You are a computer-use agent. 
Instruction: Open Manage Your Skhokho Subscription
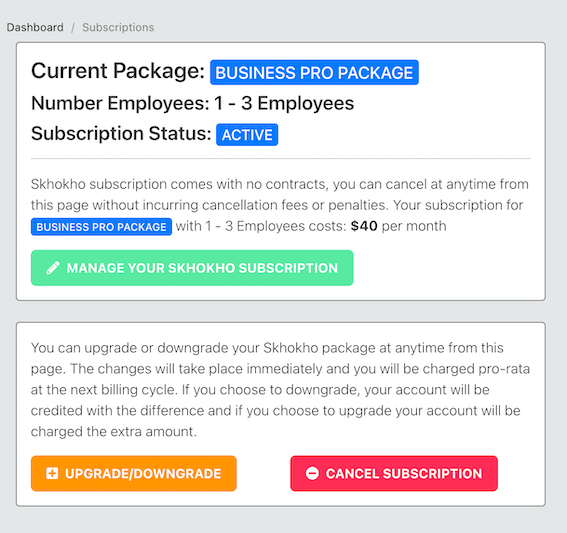coord(192,268)
